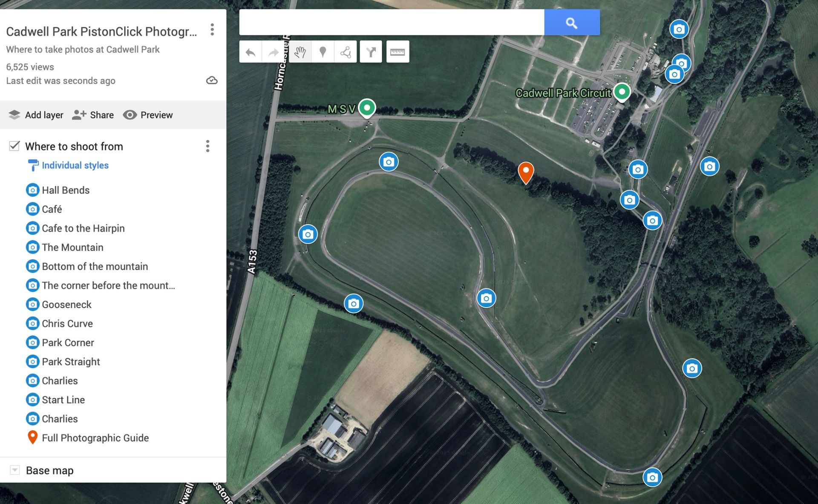The image size is (818, 504).
Task: Click the undo arrow
Action: click(251, 51)
